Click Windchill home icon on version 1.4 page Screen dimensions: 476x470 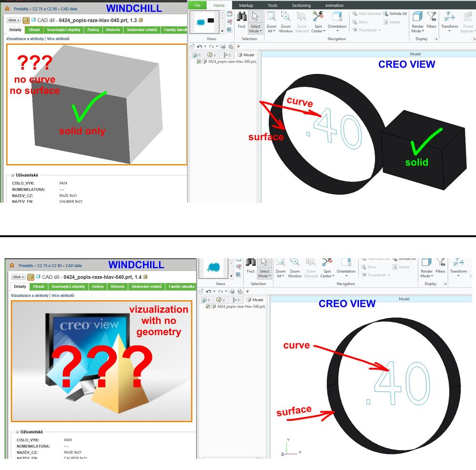pos(12,265)
